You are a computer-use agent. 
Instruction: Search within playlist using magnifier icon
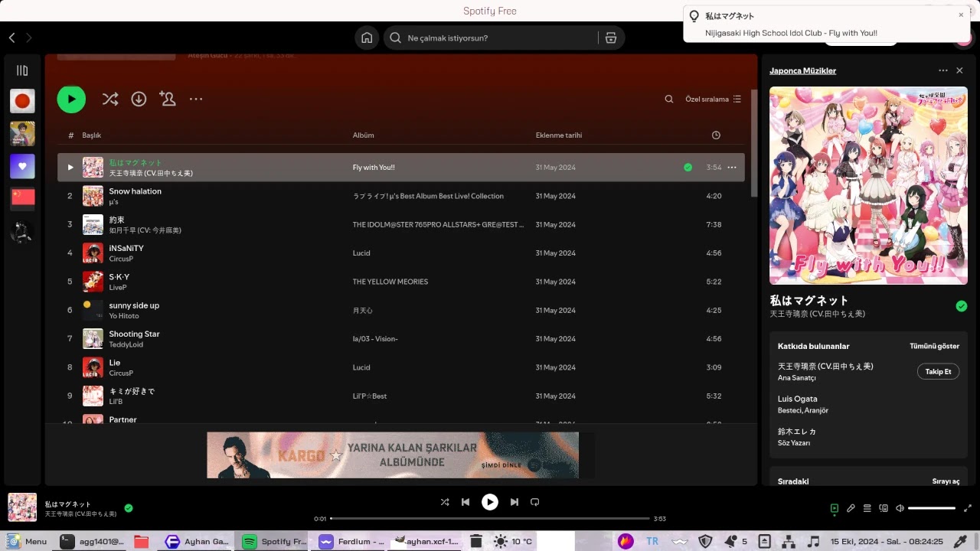tap(669, 99)
